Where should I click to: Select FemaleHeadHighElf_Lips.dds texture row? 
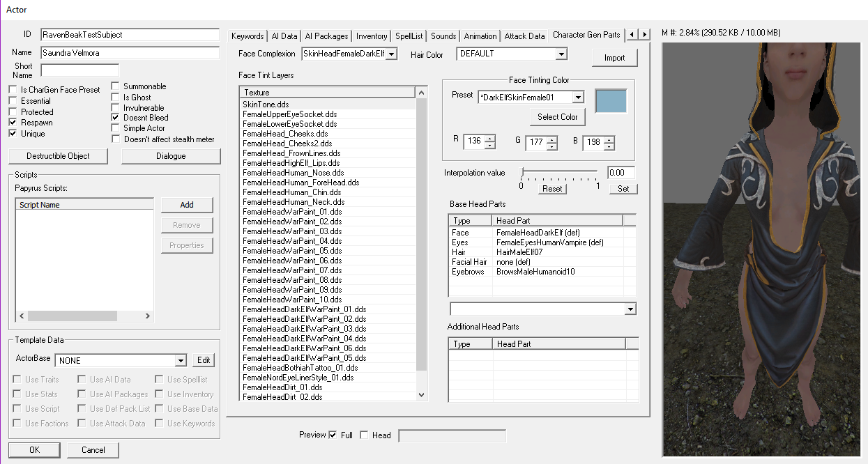tap(328, 162)
